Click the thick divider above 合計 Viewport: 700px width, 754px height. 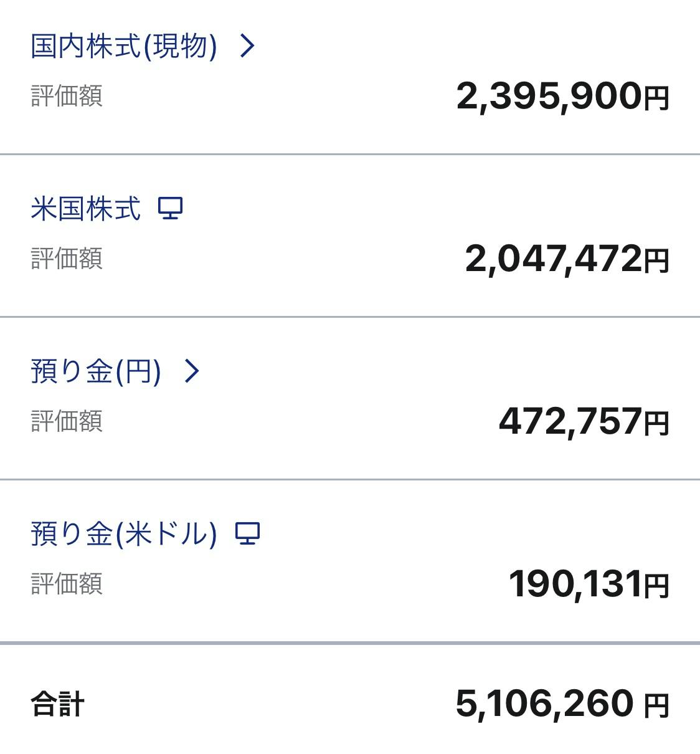(350, 642)
